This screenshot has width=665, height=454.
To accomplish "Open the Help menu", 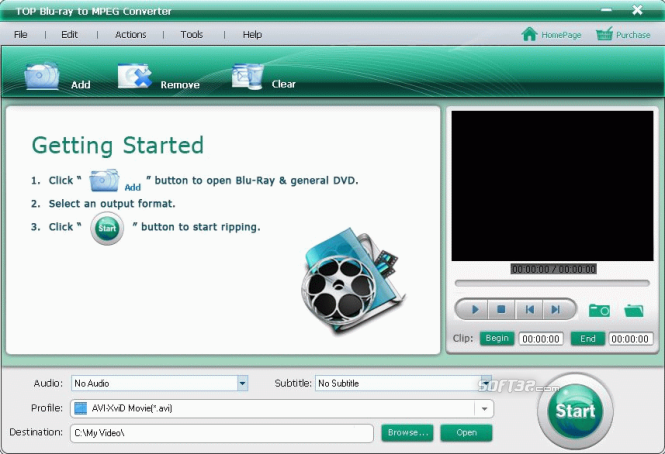I will 252,34.
